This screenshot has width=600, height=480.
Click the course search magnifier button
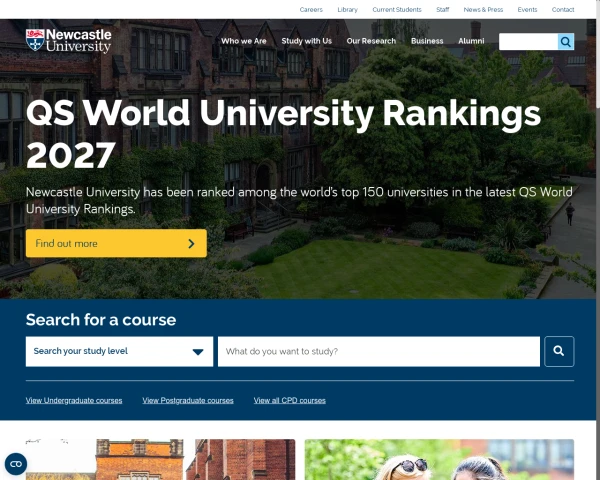559,351
